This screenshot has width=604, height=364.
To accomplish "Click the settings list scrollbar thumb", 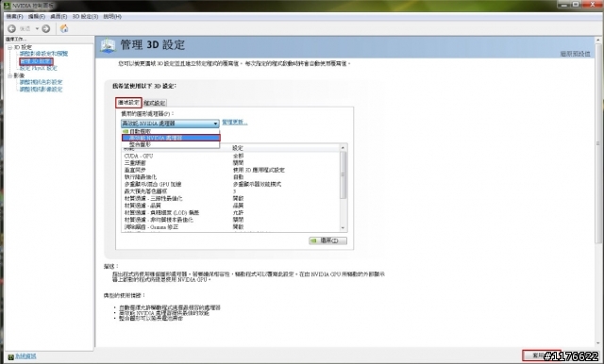I will tap(343, 175).
